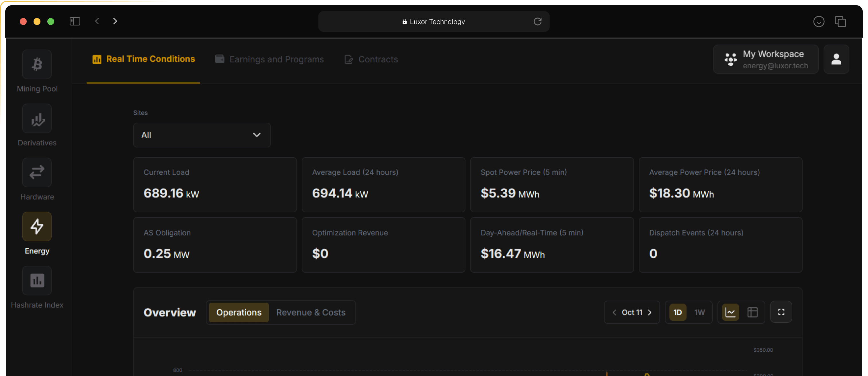The image size is (868, 376).
Task: Select the 1W time range
Action: (699, 312)
